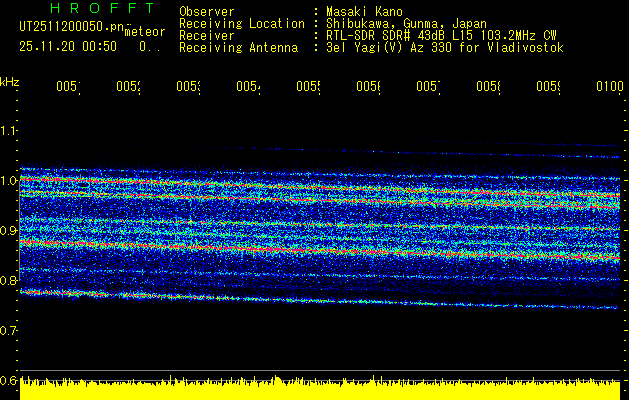The height and width of the screenshot is (400, 629).
Task: Click the 0056 time marker
Action: point(369,86)
